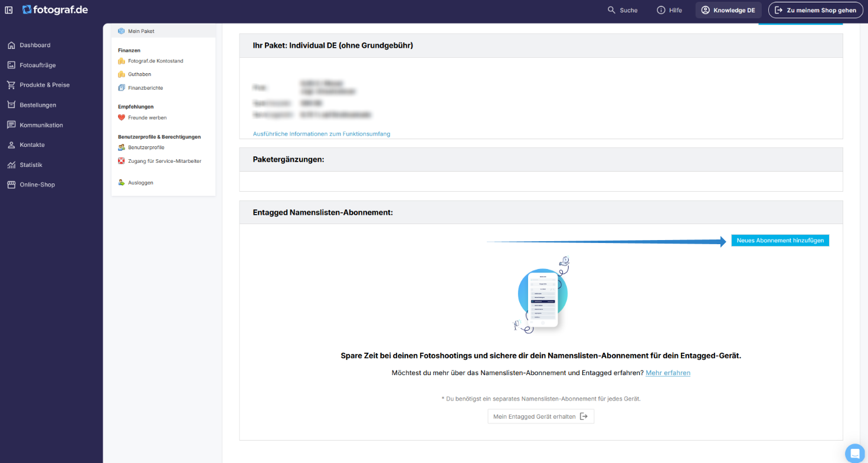The height and width of the screenshot is (463, 868).
Task: Open the Dashboard home icon
Action: pos(11,45)
